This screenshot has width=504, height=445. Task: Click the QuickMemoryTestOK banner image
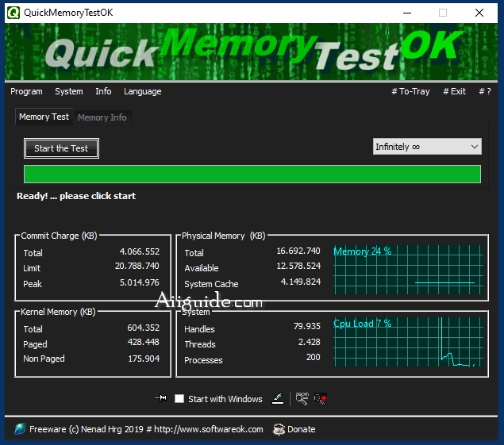pyautogui.click(x=251, y=52)
